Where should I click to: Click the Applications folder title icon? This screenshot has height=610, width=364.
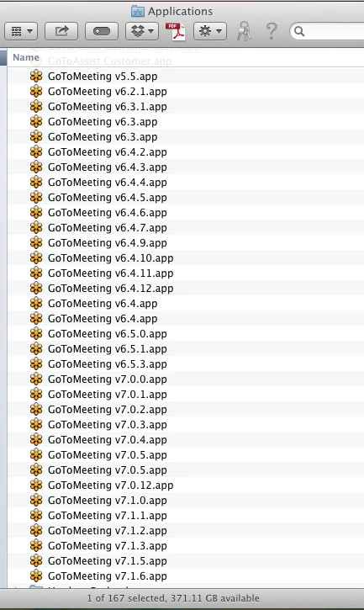[138, 11]
